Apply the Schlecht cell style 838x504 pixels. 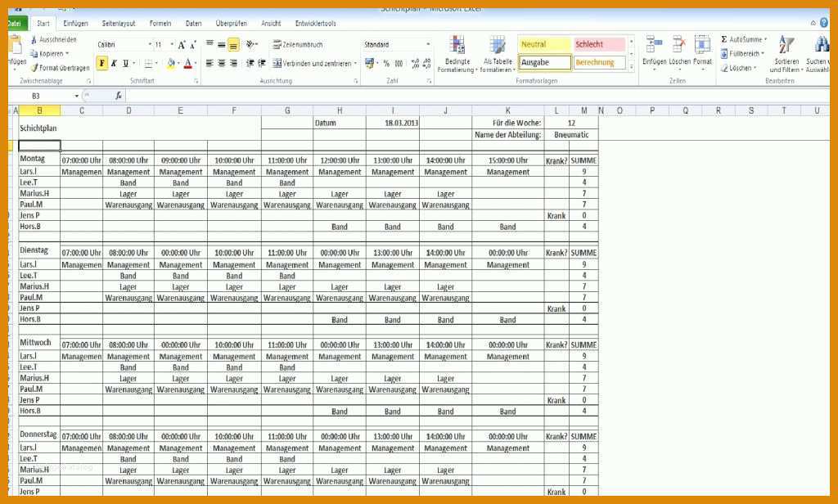pyautogui.click(x=599, y=44)
